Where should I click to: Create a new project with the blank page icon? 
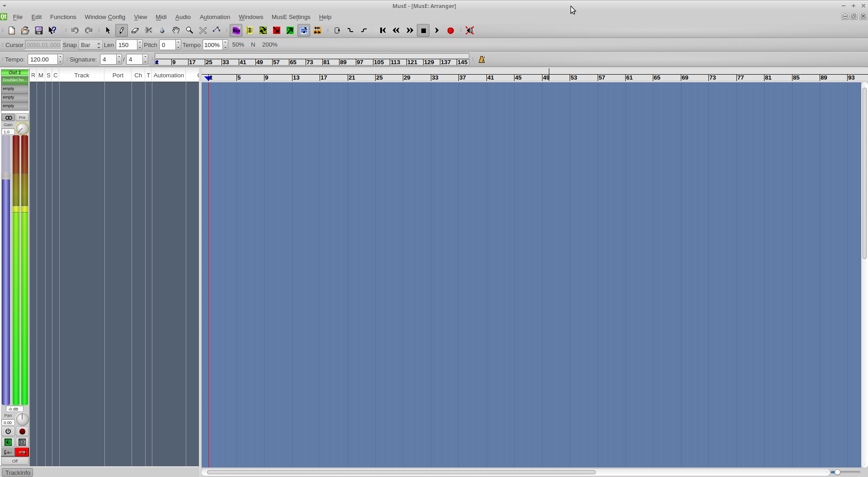pyautogui.click(x=12, y=30)
